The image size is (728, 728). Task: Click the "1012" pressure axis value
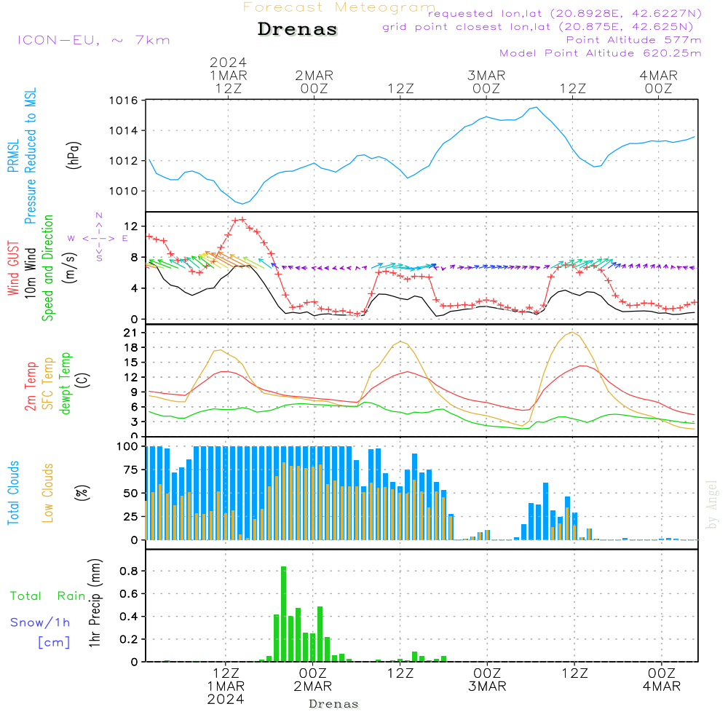click(x=124, y=161)
